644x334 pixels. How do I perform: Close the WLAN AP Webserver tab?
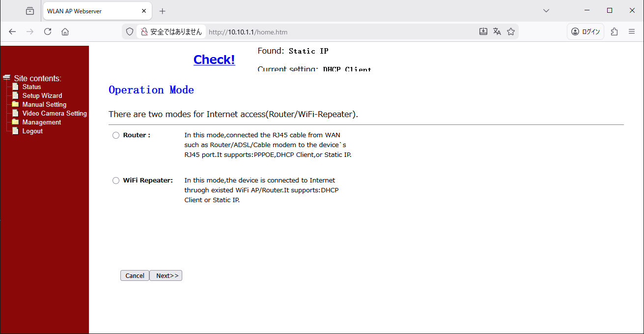pyautogui.click(x=144, y=11)
